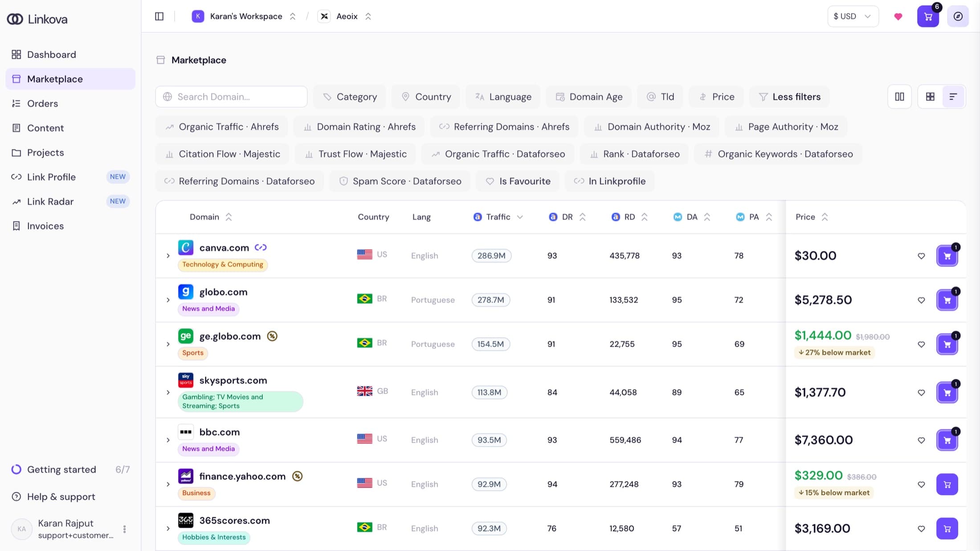The width and height of the screenshot is (980, 551).
Task: Click discount badge icon beside finance.yahoo.com
Action: coord(297,476)
